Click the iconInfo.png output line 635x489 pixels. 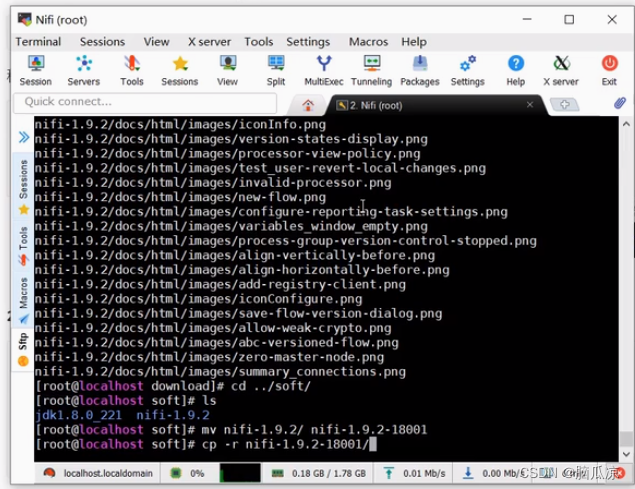(180, 124)
